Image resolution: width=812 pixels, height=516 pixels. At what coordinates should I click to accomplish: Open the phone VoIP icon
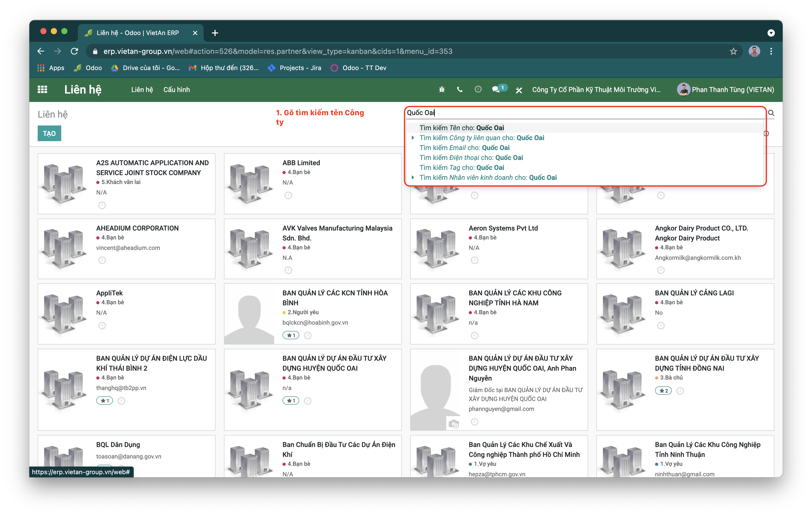pos(460,89)
